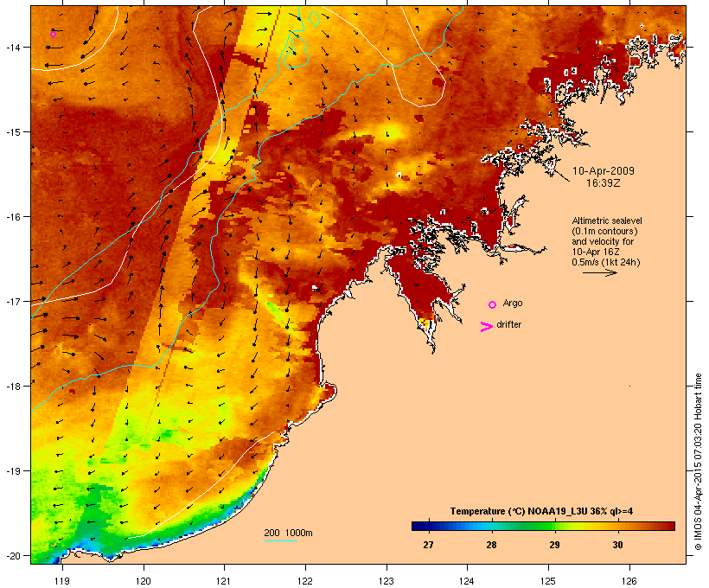Click the longitude axis label 122
Image resolution: width=709 pixels, height=588 pixels.
305,581
